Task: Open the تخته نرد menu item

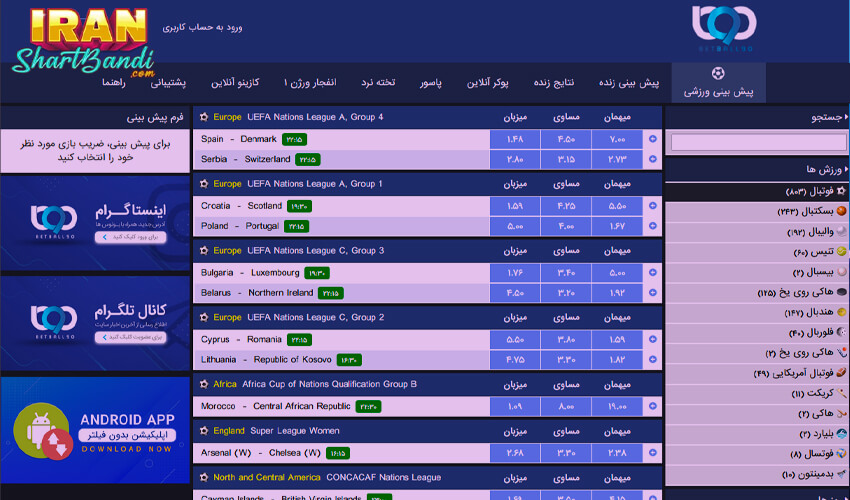Action: click(x=378, y=82)
